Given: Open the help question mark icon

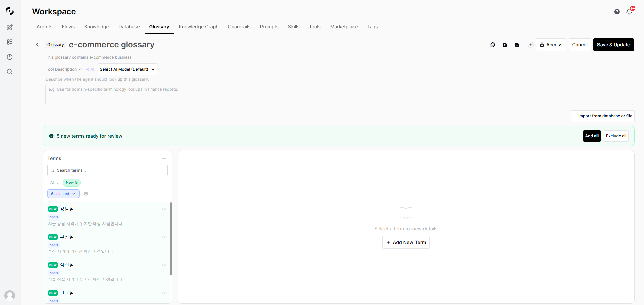Looking at the screenshot, I should point(617,12).
